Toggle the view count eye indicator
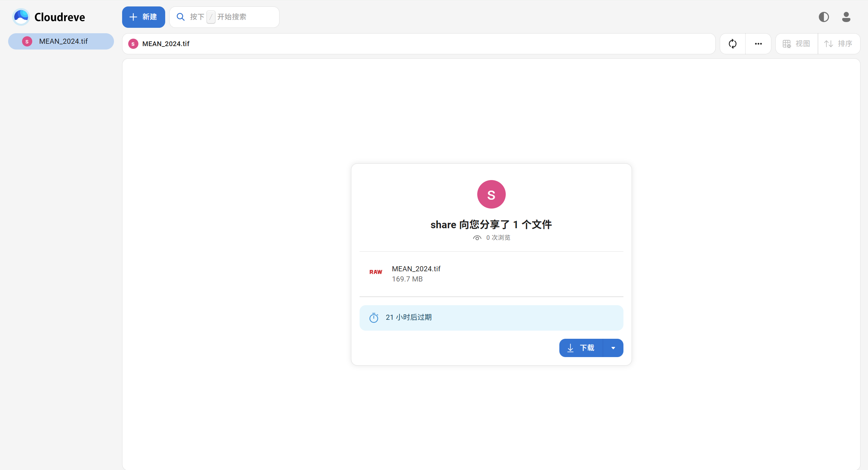The image size is (868, 470). point(477,237)
